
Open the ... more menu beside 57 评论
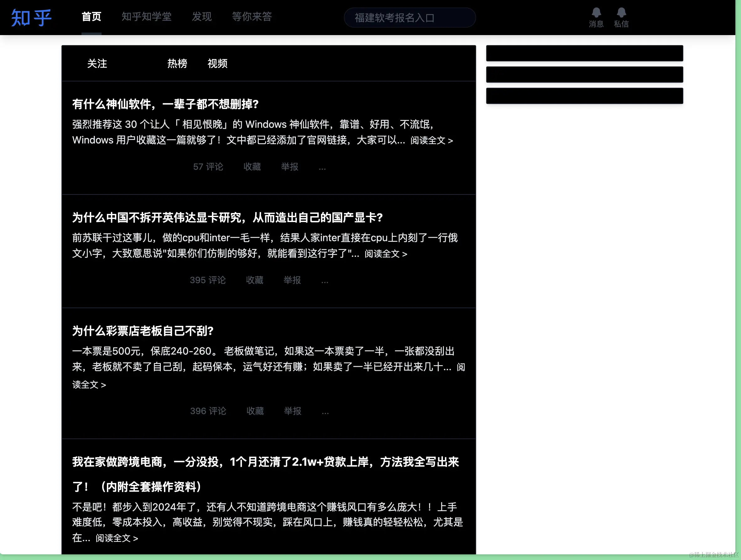[322, 167]
